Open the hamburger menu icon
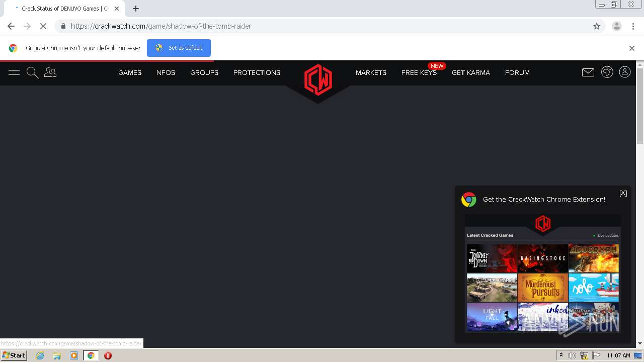644x362 pixels. [x=14, y=73]
